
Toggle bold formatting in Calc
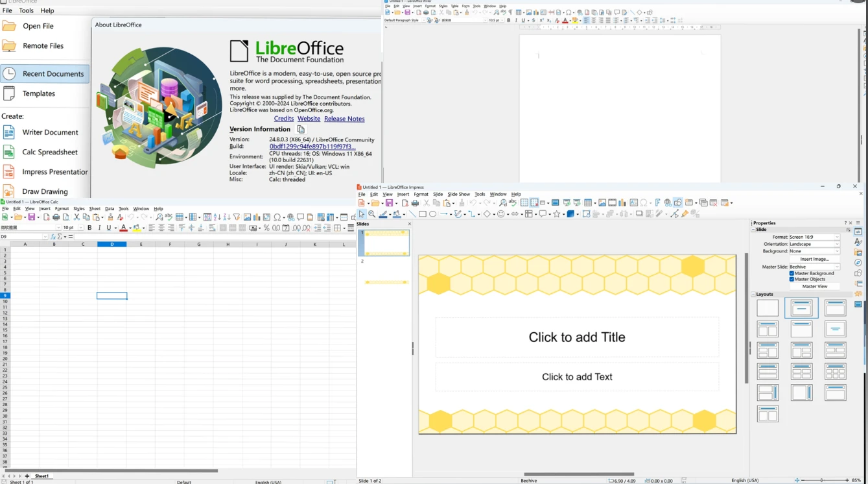pyautogui.click(x=89, y=228)
